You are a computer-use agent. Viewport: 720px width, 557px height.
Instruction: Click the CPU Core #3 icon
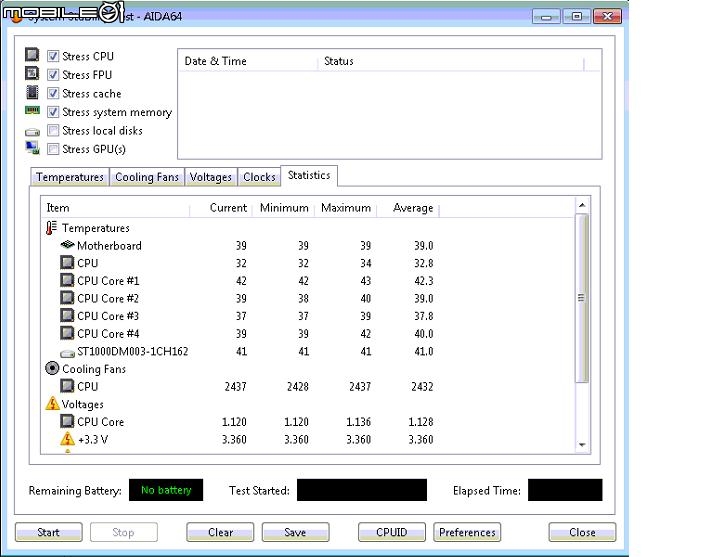point(67,315)
